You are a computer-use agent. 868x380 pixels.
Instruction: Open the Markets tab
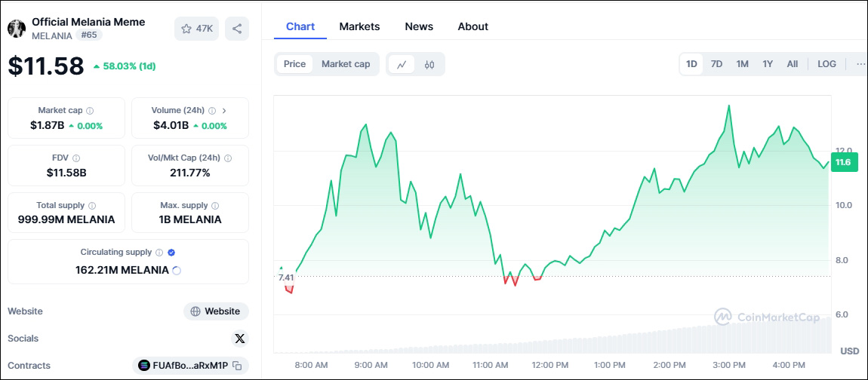[359, 26]
